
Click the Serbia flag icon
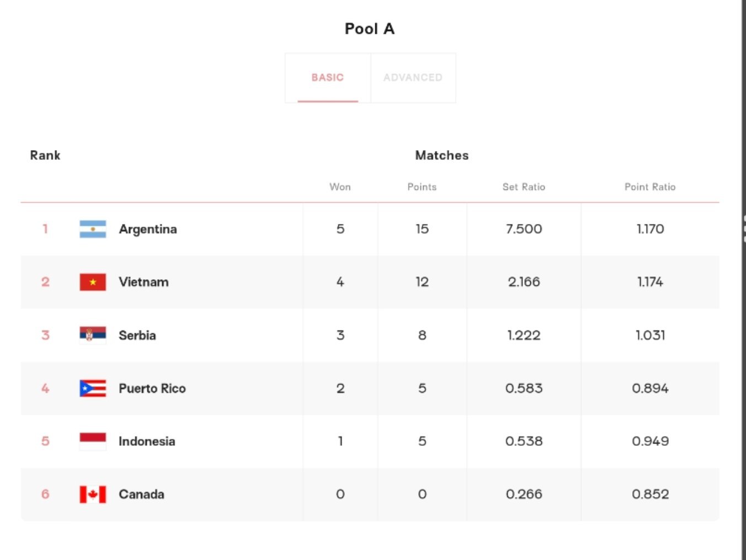pyautogui.click(x=93, y=335)
